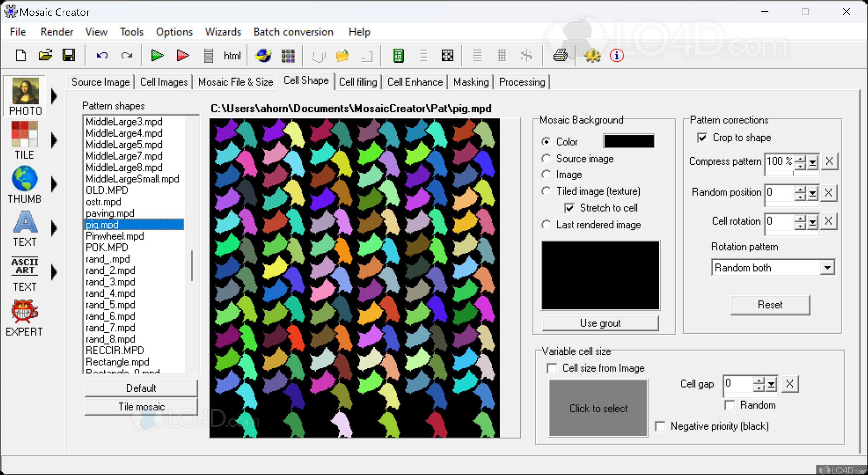Open the Batch conversion menu
This screenshot has width=868, height=475.
[293, 32]
